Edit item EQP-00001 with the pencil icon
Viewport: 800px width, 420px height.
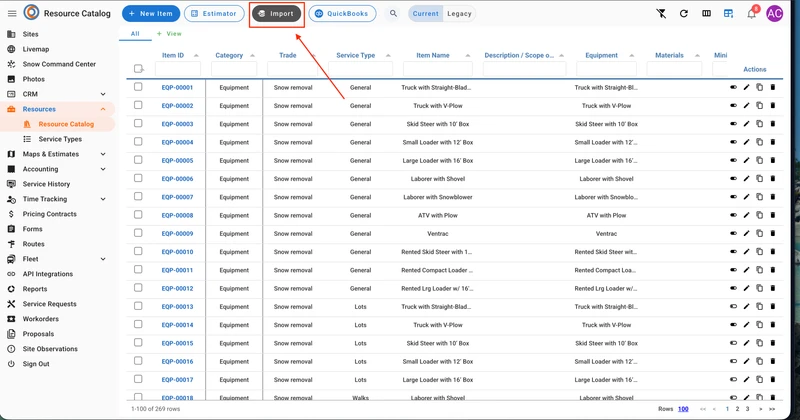[x=746, y=87]
